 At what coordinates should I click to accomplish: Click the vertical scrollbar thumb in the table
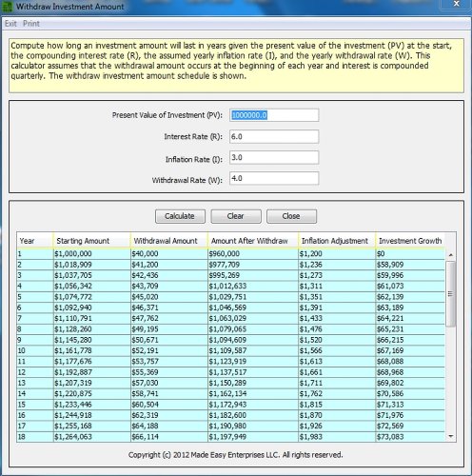click(x=451, y=294)
